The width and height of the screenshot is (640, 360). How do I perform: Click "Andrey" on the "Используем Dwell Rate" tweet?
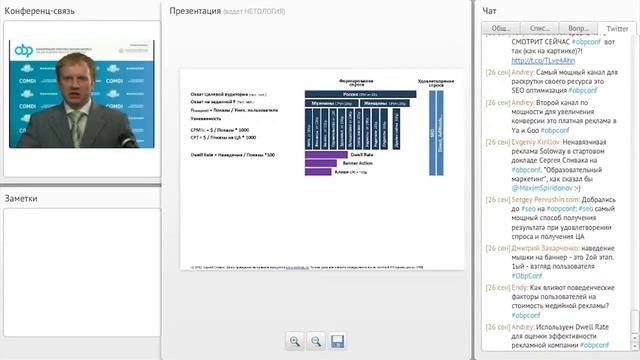click(522, 327)
